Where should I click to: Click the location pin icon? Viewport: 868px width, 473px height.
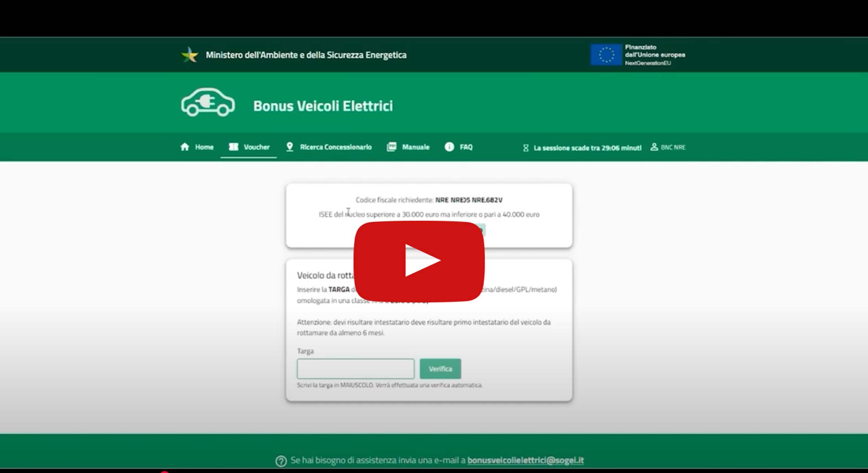point(290,147)
